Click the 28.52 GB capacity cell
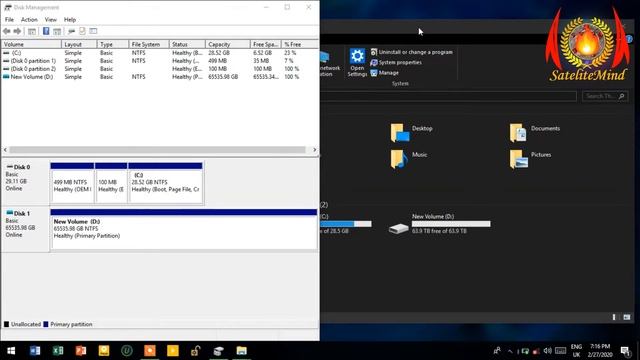The height and width of the screenshot is (360, 640). tap(219, 53)
